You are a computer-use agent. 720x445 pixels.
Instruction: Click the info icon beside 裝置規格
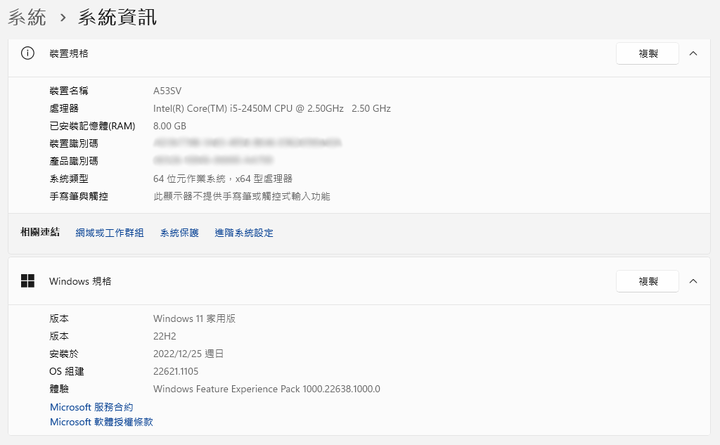pyautogui.click(x=28, y=53)
